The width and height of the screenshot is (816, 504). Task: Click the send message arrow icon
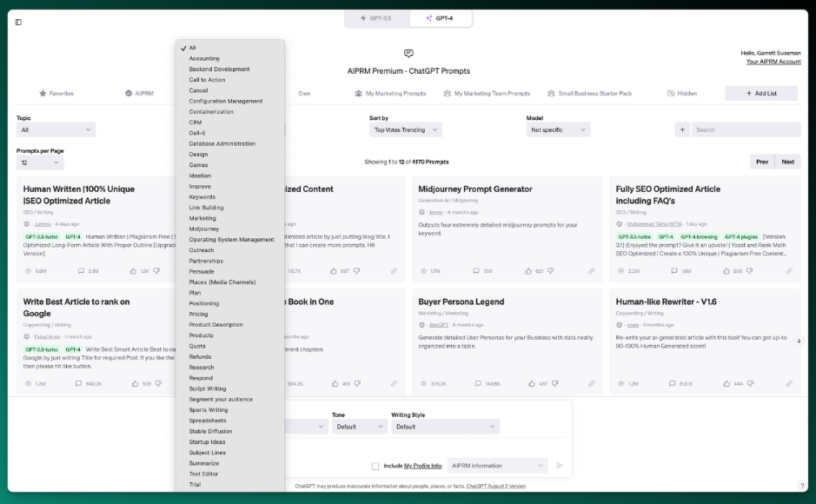tap(560, 466)
